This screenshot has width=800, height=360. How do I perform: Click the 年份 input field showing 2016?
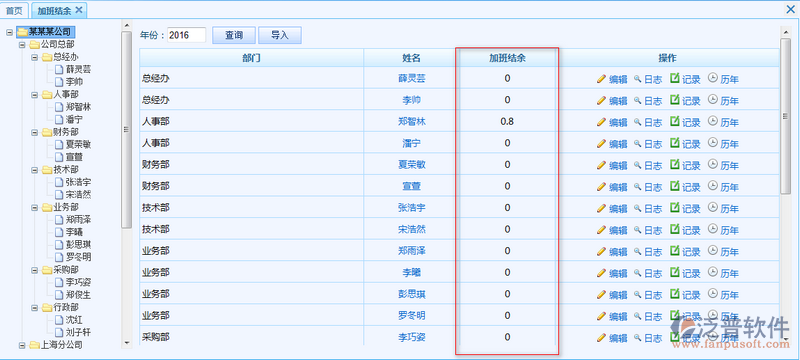tap(186, 35)
